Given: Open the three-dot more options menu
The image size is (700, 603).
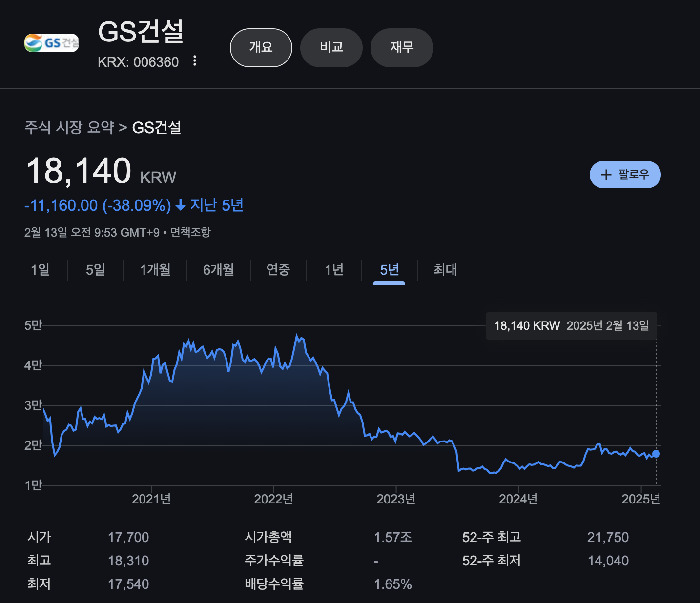Looking at the screenshot, I should [195, 61].
